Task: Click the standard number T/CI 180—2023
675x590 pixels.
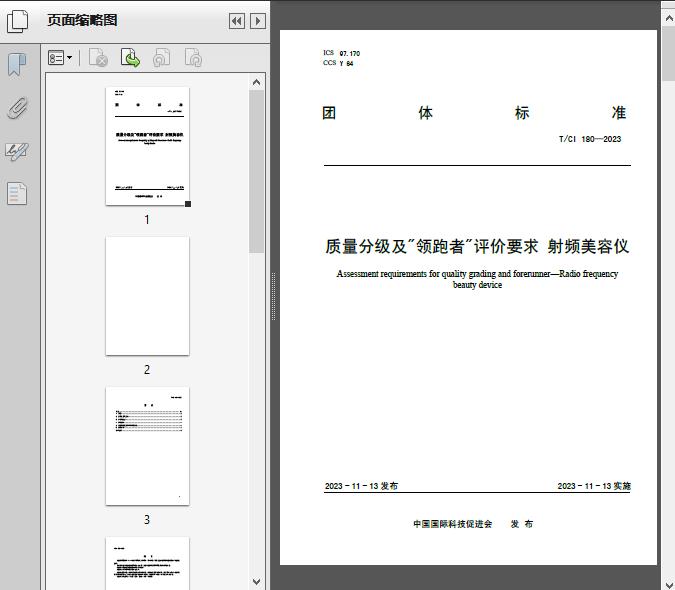Action: pyautogui.click(x=590, y=139)
